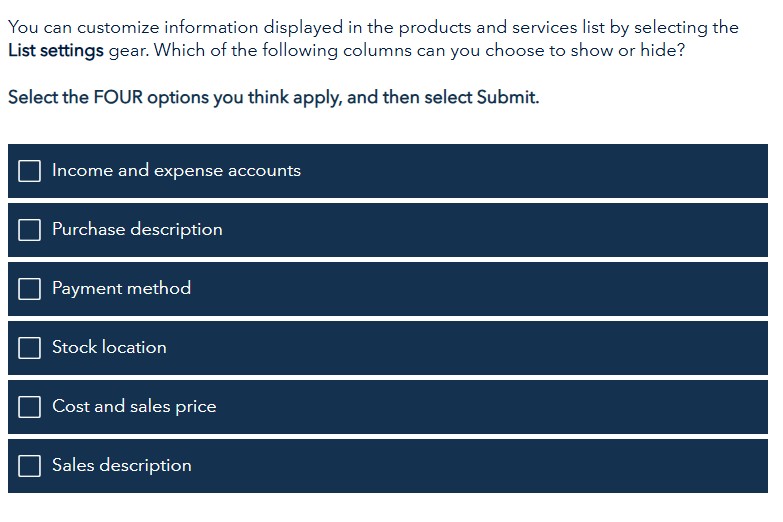This screenshot has height=522, width=783.
Task: Check the Income and expense accounts checkbox
Action: click(x=29, y=171)
